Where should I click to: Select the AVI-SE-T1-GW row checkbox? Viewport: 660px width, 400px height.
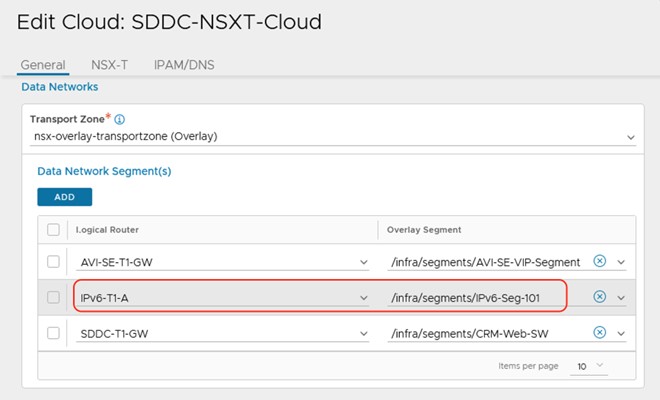(54, 262)
